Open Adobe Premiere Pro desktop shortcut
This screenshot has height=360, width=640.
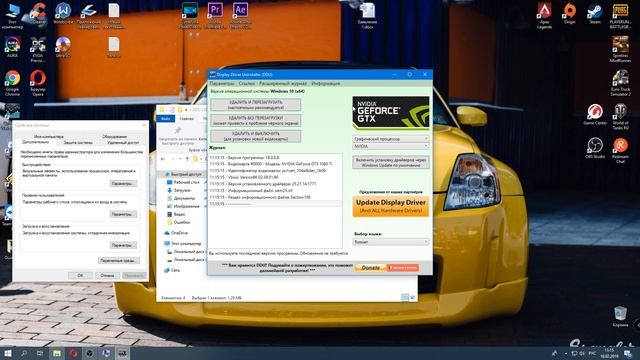[x=215, y=14]
